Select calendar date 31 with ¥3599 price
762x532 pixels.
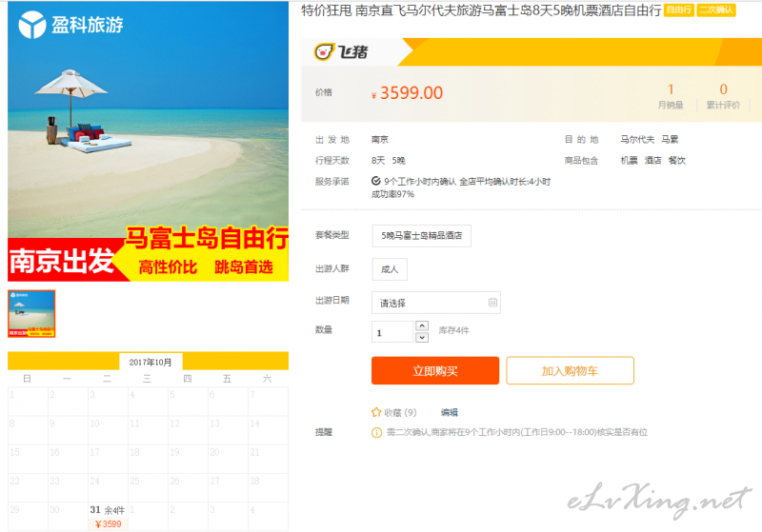108,517
